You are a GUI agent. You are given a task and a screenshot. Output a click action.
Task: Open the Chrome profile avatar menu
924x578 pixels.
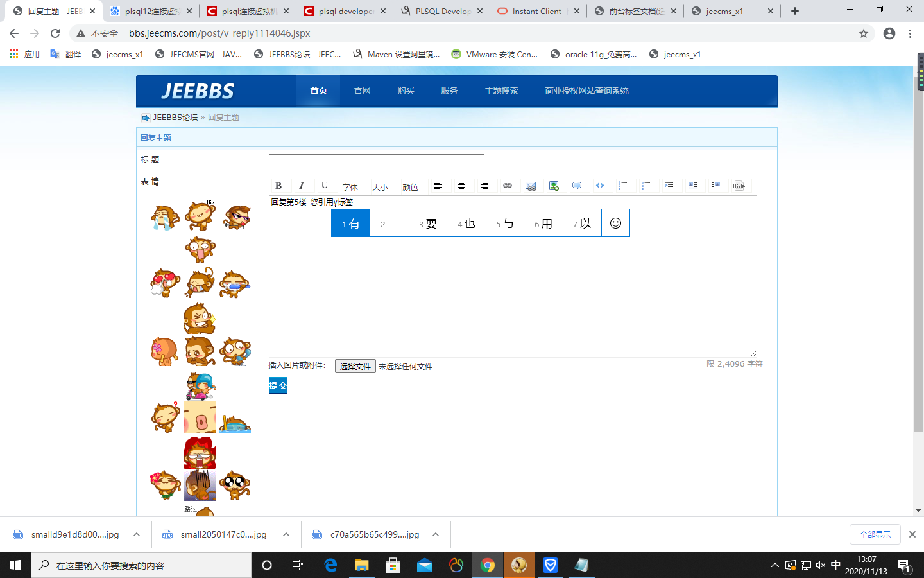point(889,33)
